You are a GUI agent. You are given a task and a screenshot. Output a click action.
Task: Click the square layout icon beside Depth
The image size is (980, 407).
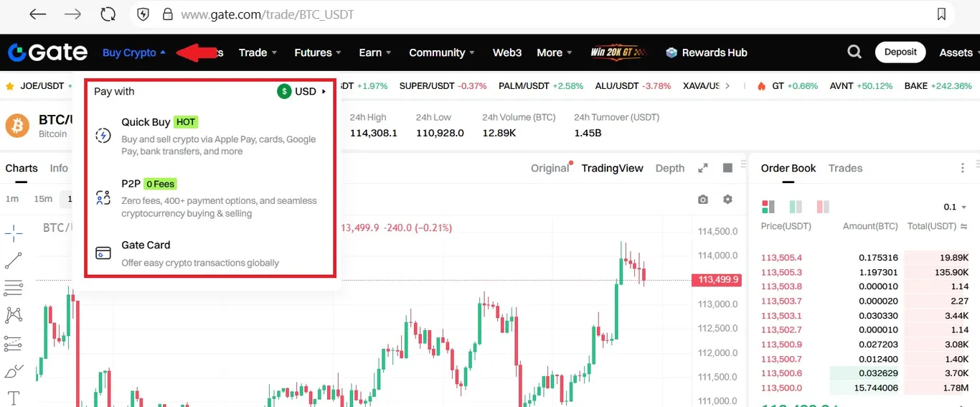pyautogui.click(x=727, y=168)
